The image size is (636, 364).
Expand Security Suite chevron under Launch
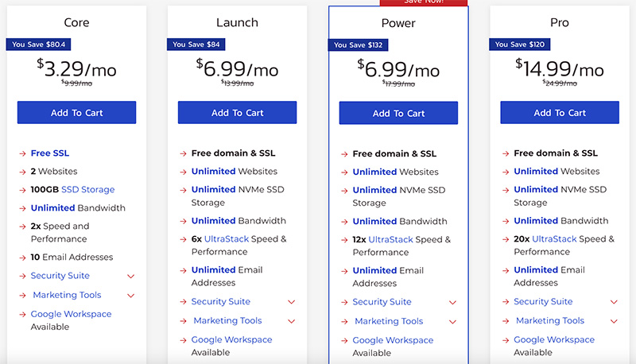291,302
